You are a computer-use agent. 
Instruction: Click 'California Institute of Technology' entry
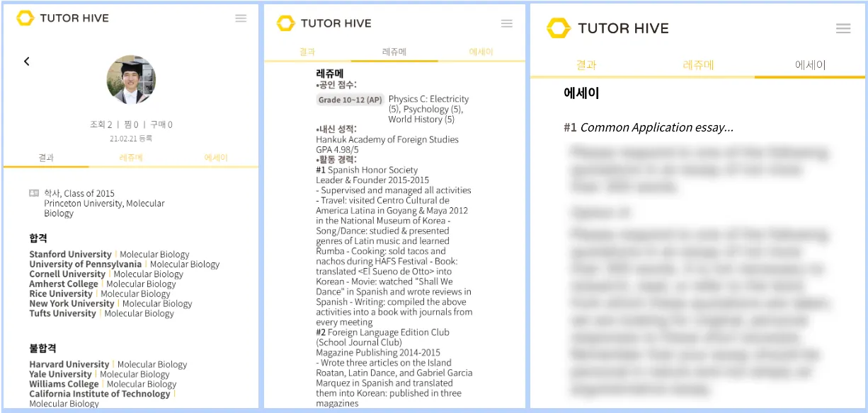[100, 394]
